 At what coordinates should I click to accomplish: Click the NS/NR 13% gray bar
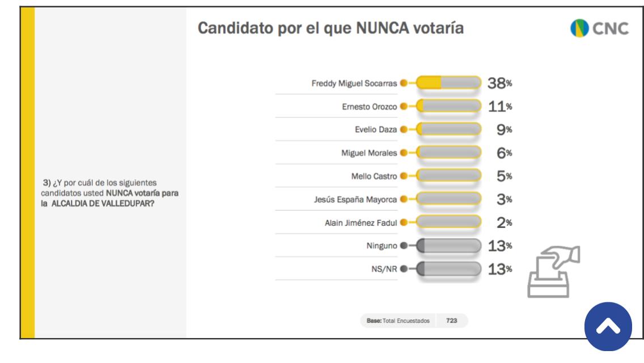[448, 269]
